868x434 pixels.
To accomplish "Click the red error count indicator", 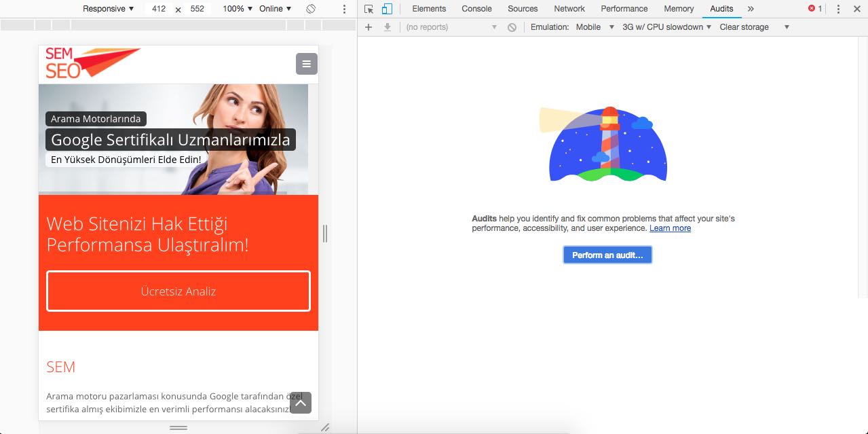I will click(x=815, y=9).
